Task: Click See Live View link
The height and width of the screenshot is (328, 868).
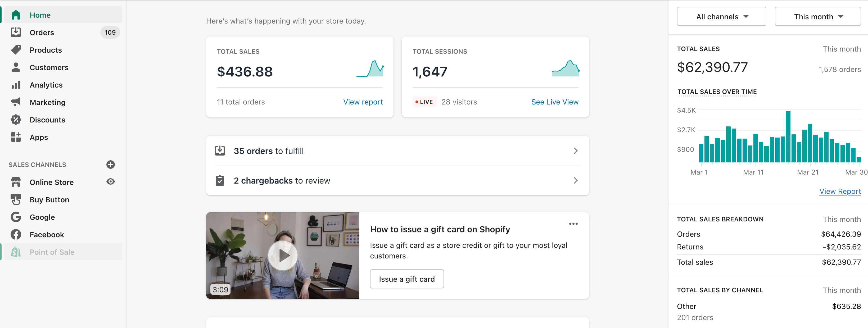Action: point(555,102)
